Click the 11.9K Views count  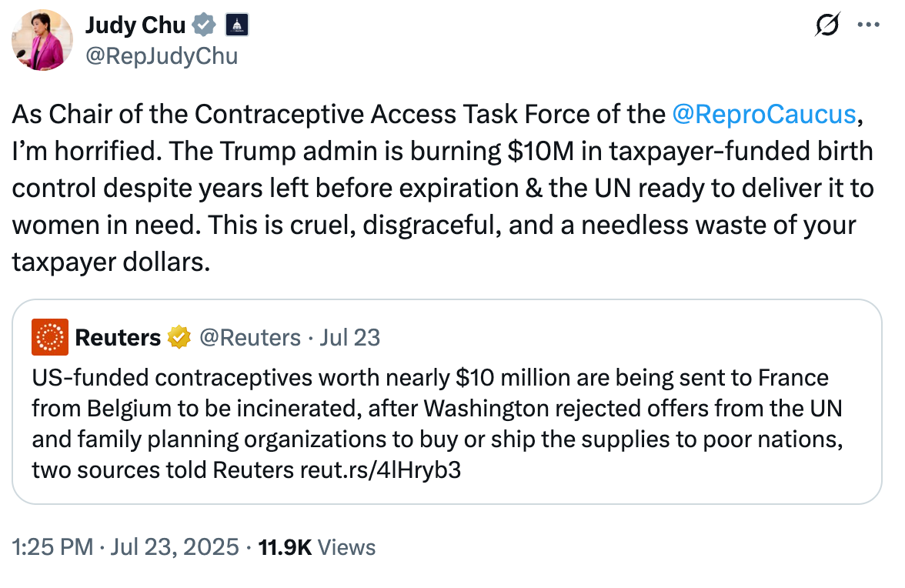pyautogui.click(x=317, y=547)
